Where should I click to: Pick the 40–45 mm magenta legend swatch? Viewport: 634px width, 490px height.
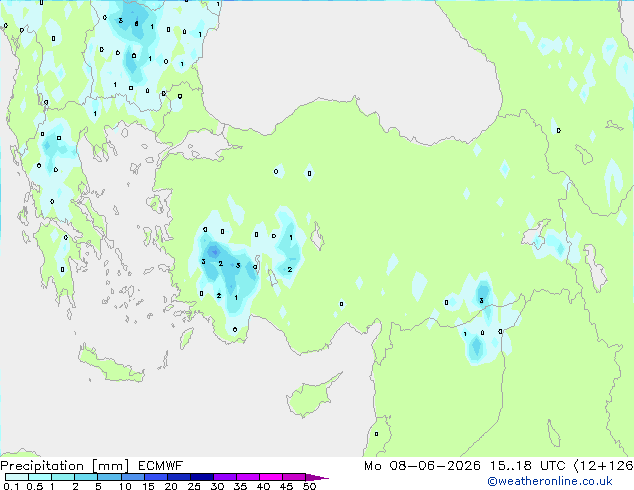coord(271,477)
